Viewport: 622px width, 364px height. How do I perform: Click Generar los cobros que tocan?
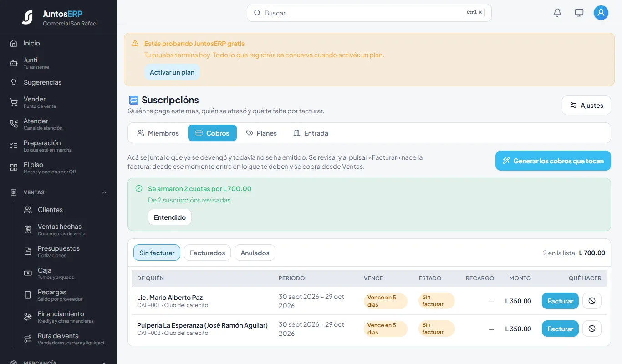point(553,161)
